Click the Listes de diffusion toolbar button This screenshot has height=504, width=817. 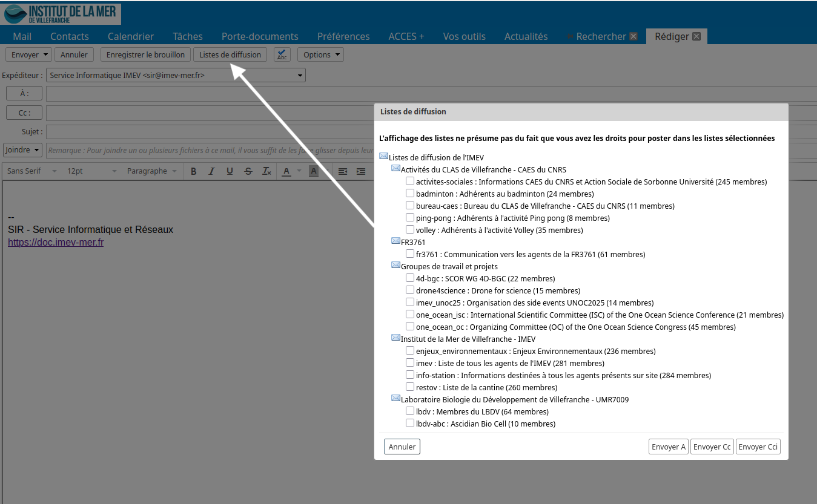click(230, 54)
